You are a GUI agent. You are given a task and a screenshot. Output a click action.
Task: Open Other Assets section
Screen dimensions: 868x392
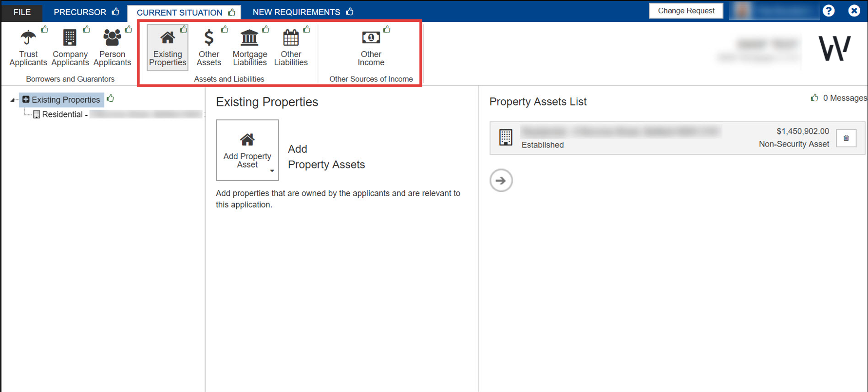pyautogui.click(x=208, y=48)
